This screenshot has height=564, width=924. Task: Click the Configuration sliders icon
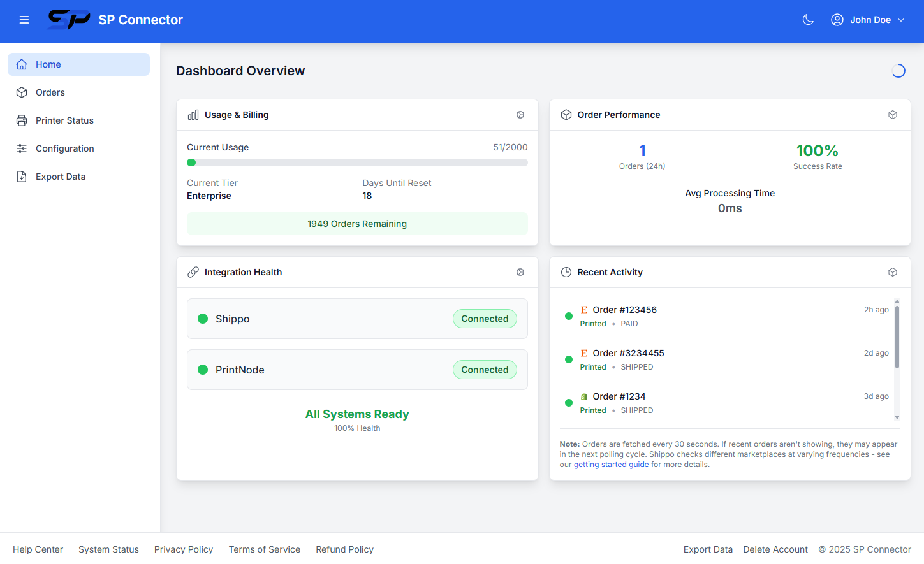tap(21, 148)
